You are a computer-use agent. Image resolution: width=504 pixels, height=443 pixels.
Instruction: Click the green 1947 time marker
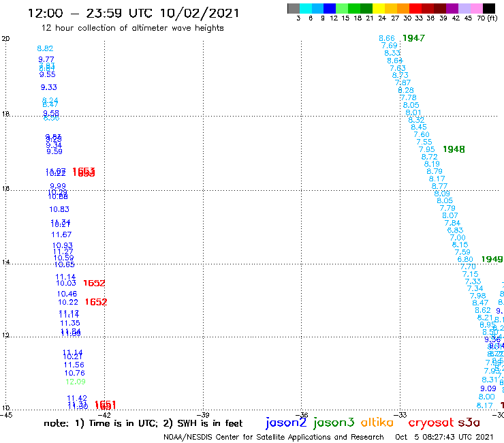(x=413, y=38)
